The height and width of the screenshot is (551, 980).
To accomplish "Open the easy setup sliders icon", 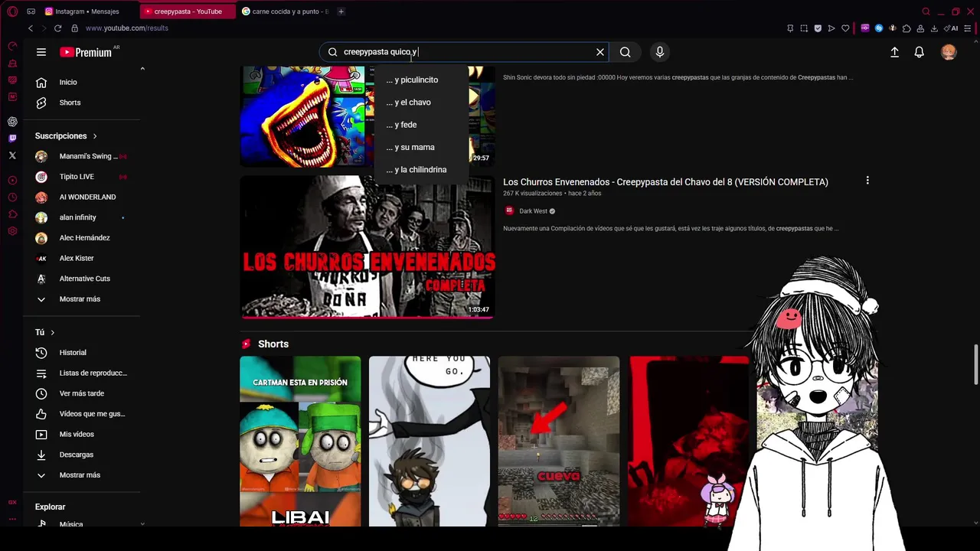I will [x=969, y=28].
